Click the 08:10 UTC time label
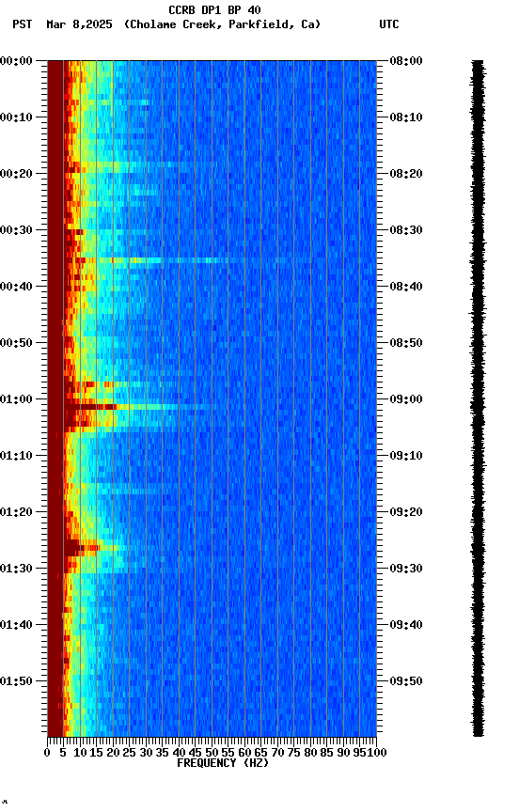Screen dimensions: 519x812 coord(406,117)
